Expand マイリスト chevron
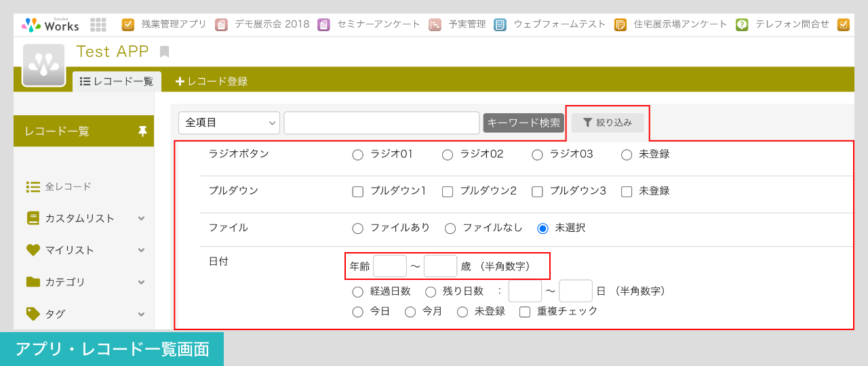868x366 pixels. click(x=141, y=250)
